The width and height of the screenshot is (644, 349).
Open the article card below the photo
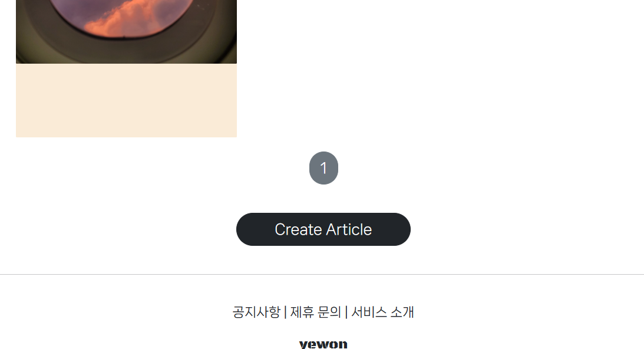[127, 100]
